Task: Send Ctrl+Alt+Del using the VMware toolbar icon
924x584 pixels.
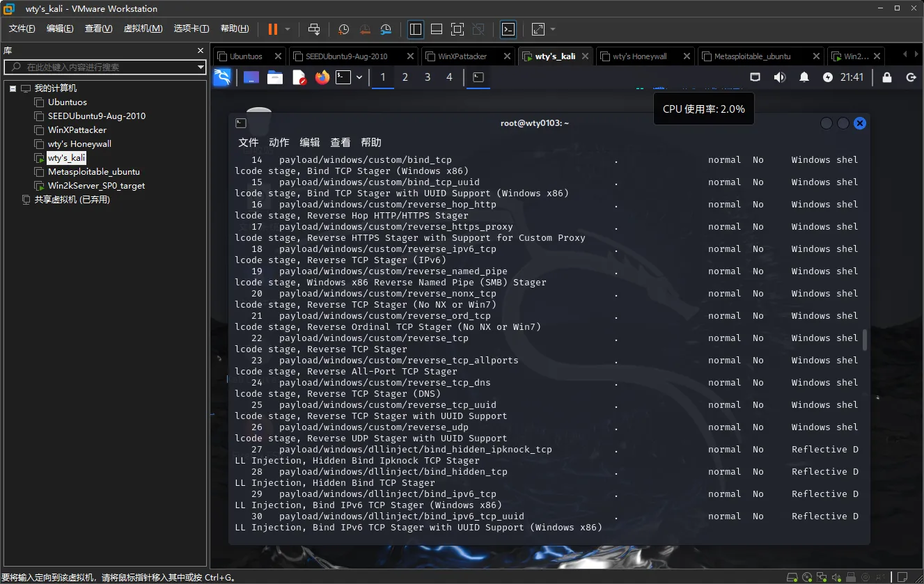Action: pyautogui.click(x=314, y=29)
